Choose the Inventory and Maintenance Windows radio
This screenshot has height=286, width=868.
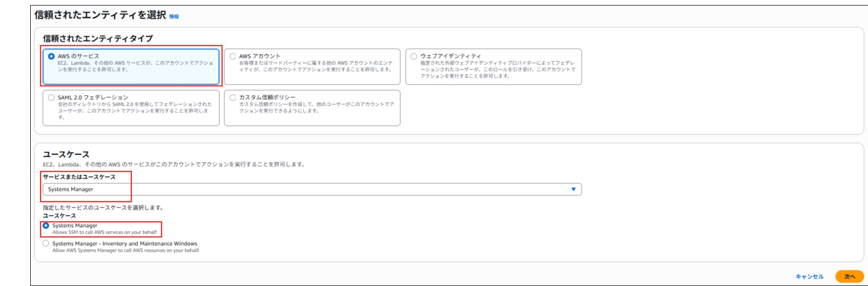(46, 243)
